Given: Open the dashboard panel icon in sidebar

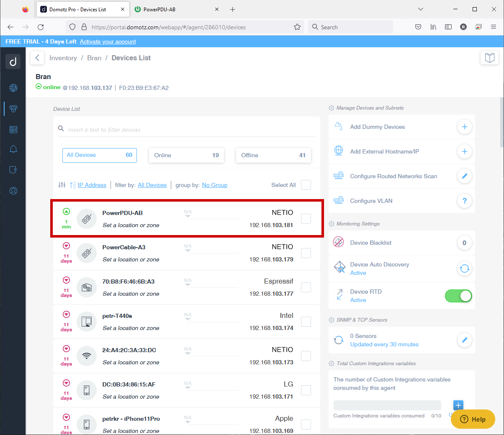Looking at the screenshot, I should tap(13, 130).
